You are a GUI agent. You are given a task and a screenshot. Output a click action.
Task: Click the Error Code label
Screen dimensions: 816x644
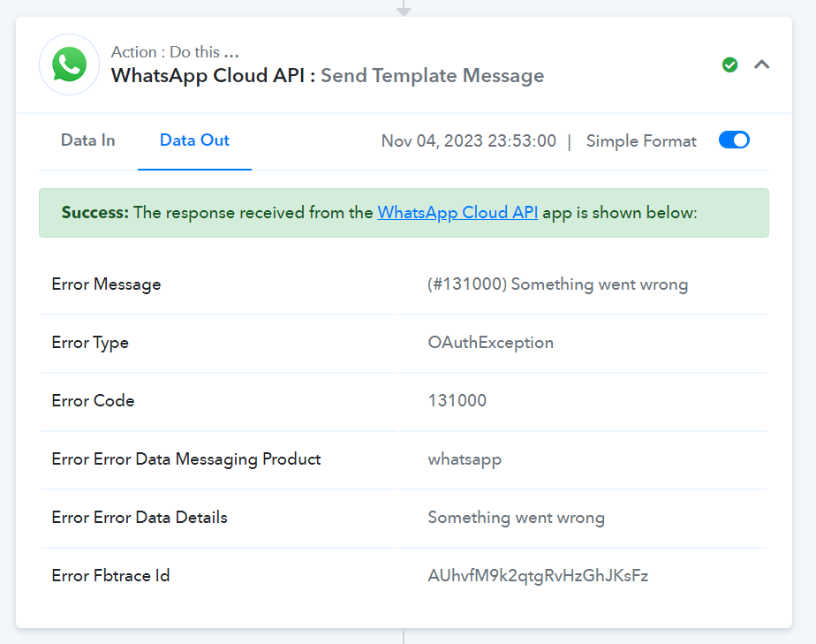coord(93,401)
